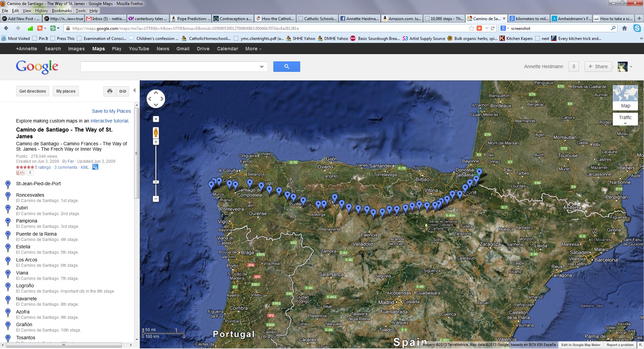This screenshot has height=349, width=644.
Task: Click the map pan control wheel
Action: click(156, 99)
